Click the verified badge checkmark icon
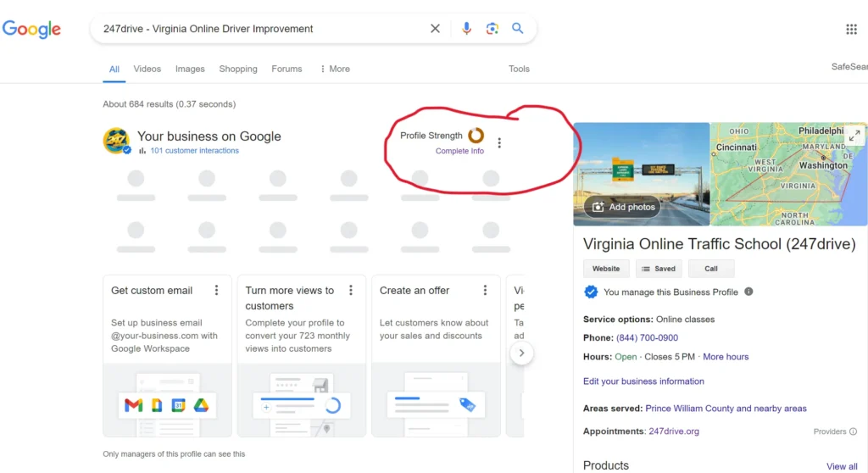The image size is (868, 473). click(591, 292)
